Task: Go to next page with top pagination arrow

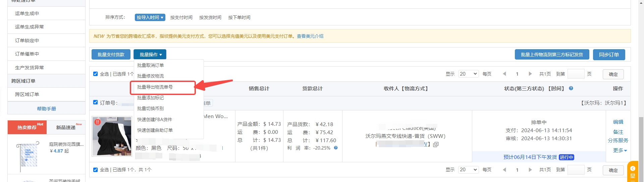Action: (530, 74)
